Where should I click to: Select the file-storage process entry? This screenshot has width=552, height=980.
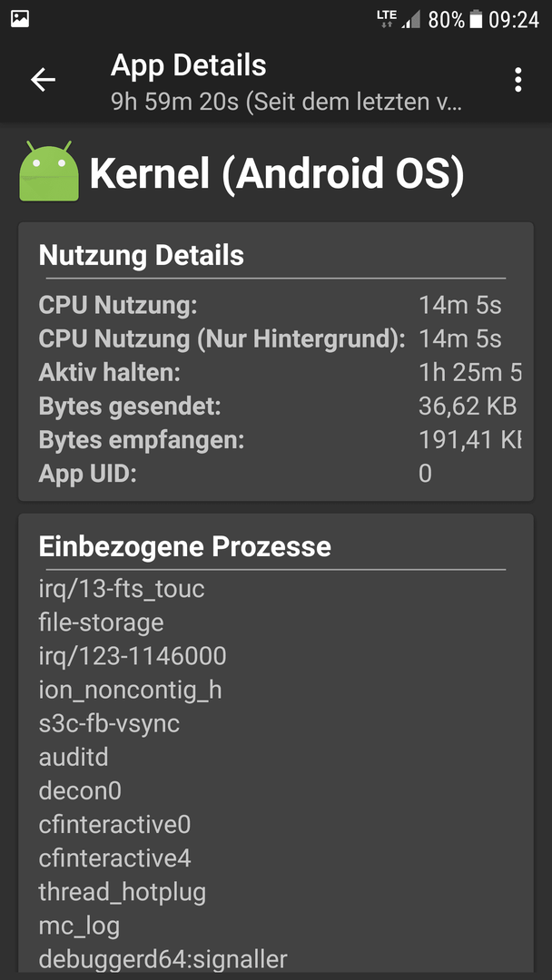pyautogui.click(x=102, y=622)
